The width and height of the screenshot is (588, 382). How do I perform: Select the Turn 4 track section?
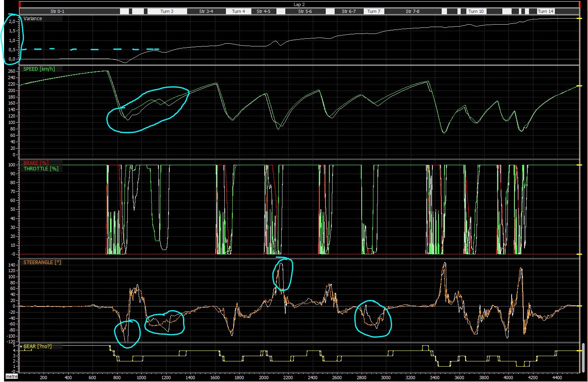coord(238,11)
